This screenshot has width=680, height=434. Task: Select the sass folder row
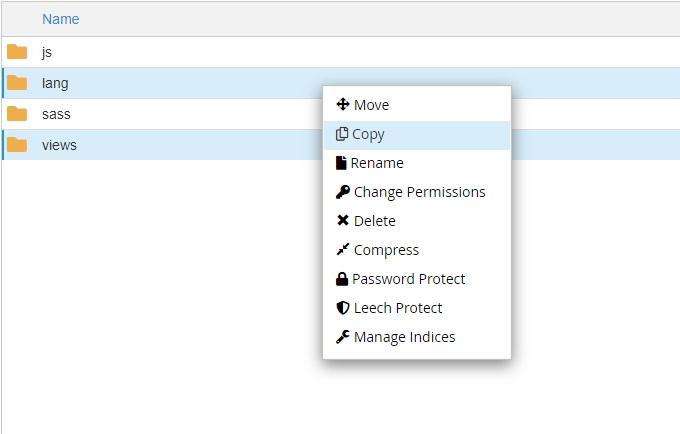pos(160,114)
